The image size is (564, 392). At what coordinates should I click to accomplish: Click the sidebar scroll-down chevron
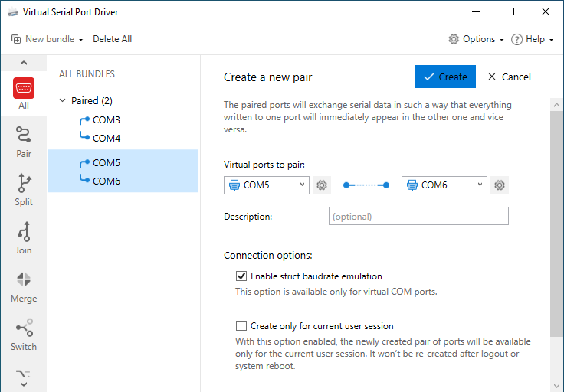point(24,384)
